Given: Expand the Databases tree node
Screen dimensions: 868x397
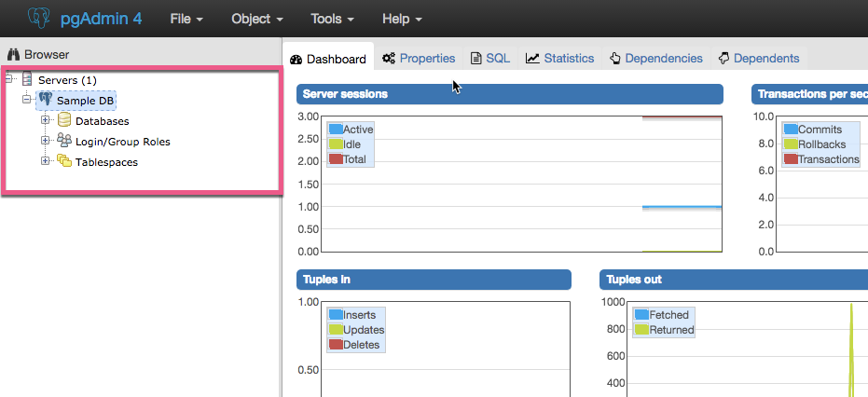Looking at the screenshot, I should (46, 120).
